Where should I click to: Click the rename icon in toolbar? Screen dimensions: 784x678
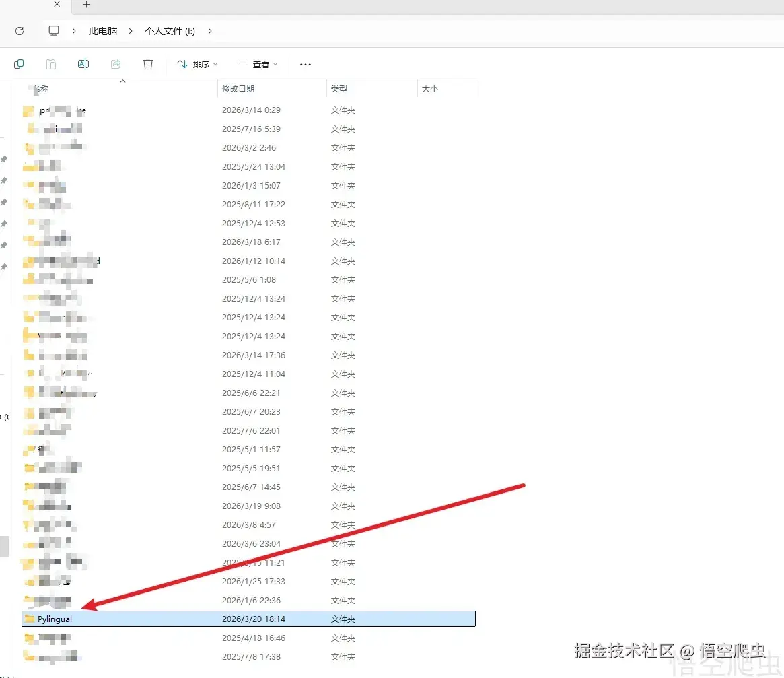click(83, 64)
